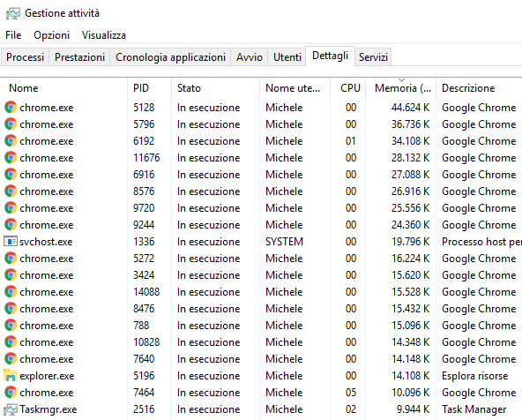Click the chrome.exe icon for PID 6192
The width and height of the screenshot is (522, 420).
point(11,140)
